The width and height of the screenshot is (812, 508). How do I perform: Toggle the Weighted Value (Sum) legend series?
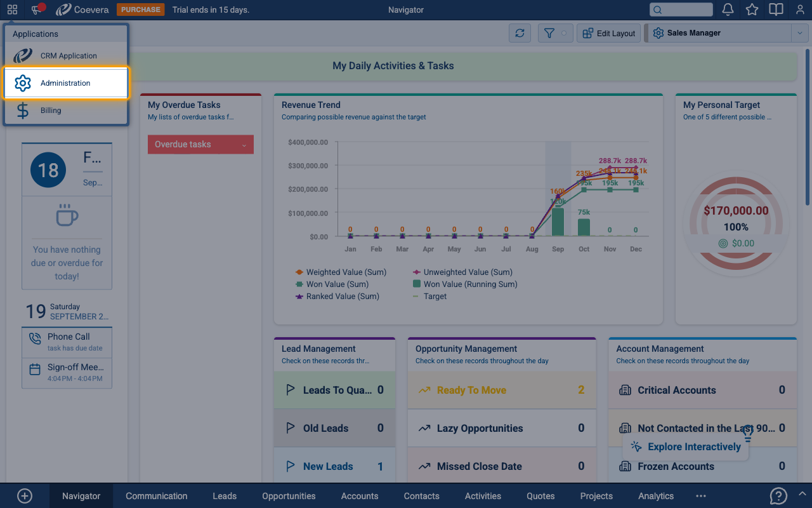tap(341, 272)
